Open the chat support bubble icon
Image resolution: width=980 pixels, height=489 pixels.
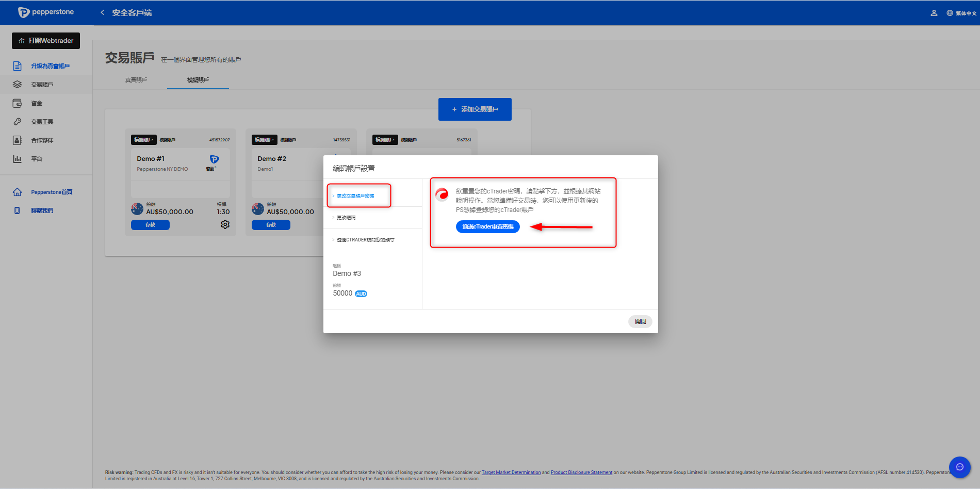(959, 467)
